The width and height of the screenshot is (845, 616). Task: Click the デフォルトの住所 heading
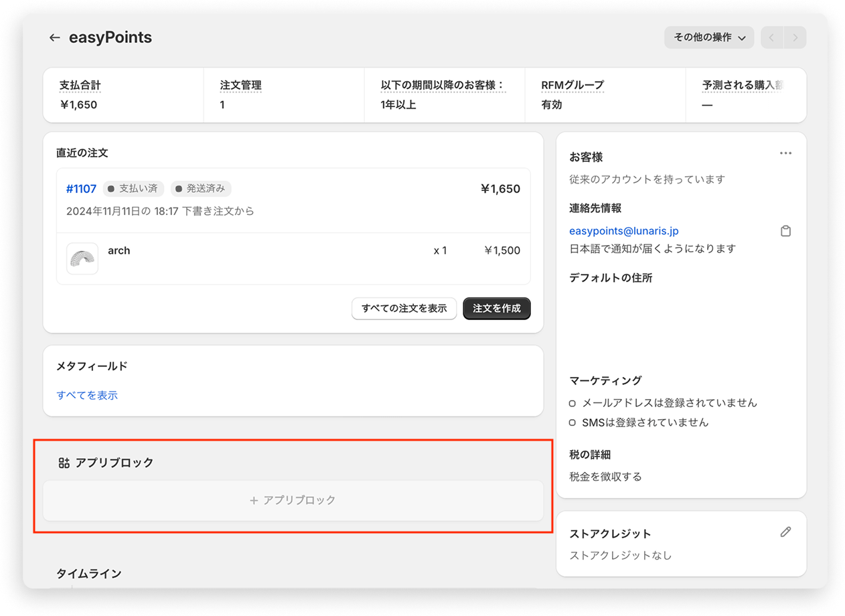tap(611, 278)
